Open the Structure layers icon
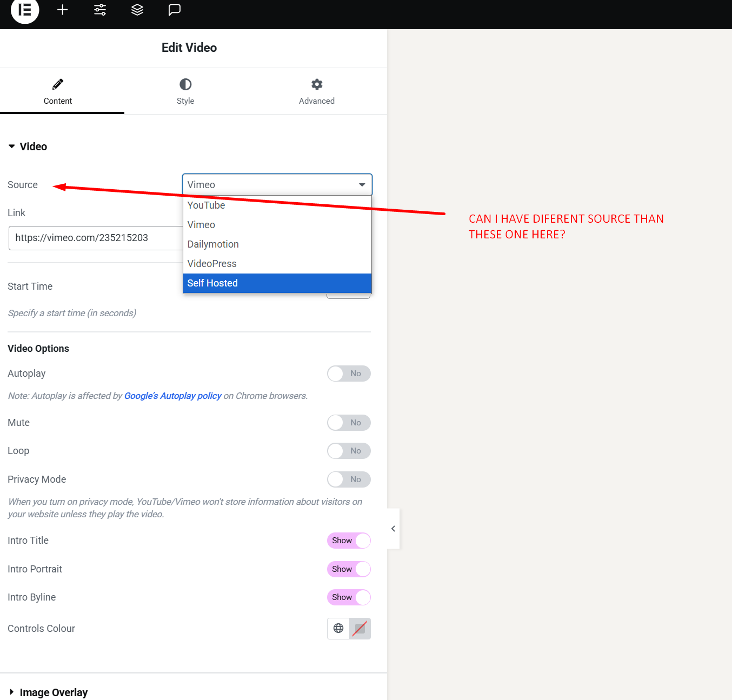Viewport: 732px width, 700px height. [x=137, y=10]
